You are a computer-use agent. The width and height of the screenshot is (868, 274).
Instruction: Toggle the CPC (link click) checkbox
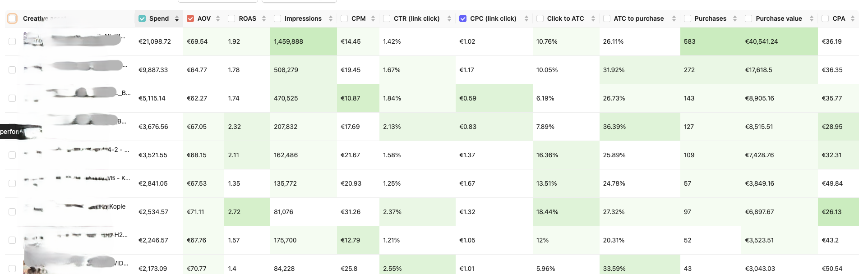(463, 18)
